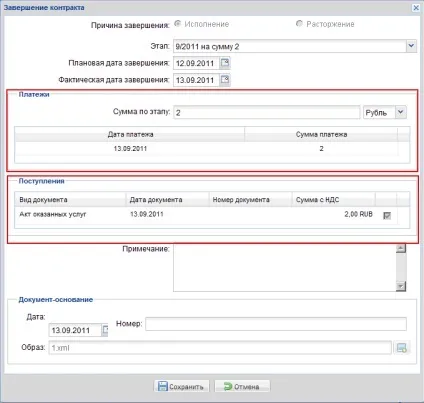The image size is (424, 403).
Task: Open calendar for Документ-основание Дата
Action: (105, 330)
